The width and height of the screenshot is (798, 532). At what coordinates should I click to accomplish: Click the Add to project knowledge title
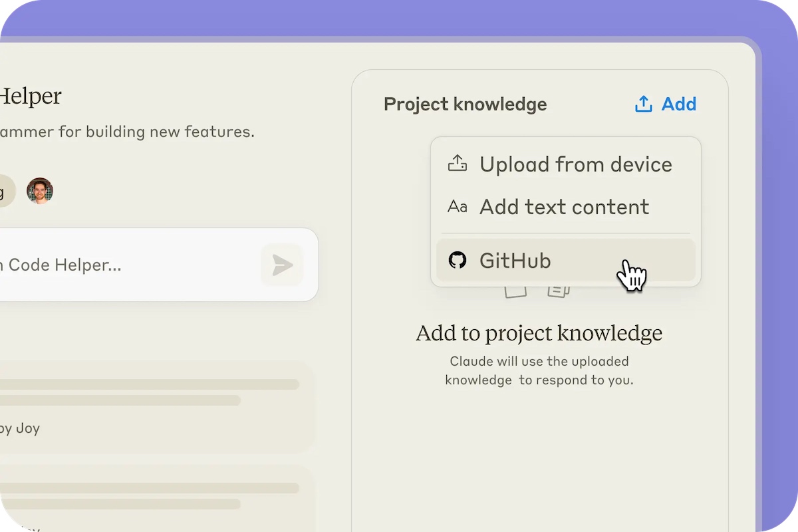pyautogui.click(x=539, y=333)
